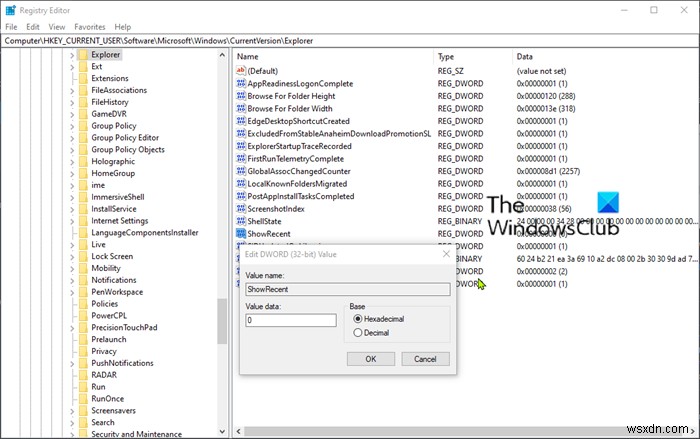Click the Explorer key folder icon
Image resolution: width=700 pixels, height=439 pixels.
pyautogui.click(x=83, y=54)
